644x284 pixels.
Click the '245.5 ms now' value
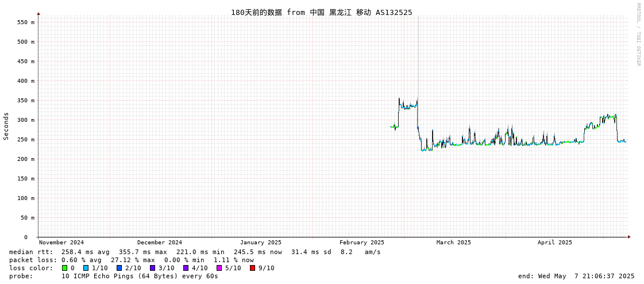(x=258, y=252)
